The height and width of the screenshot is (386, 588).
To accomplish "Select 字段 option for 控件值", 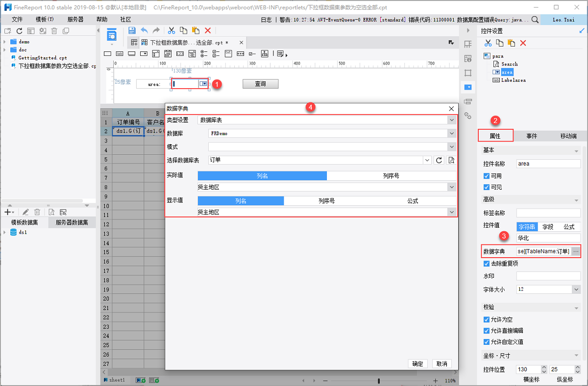I will click(x=548, y=227).
